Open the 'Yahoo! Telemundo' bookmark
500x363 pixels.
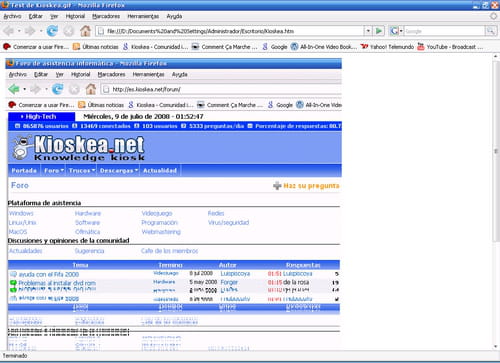[x=387, y=47]
